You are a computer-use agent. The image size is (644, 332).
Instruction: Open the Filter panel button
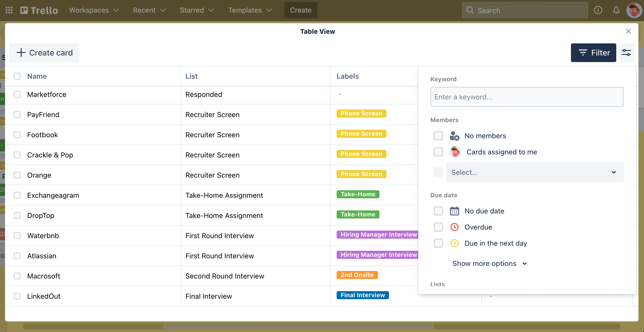coord(593,52)
